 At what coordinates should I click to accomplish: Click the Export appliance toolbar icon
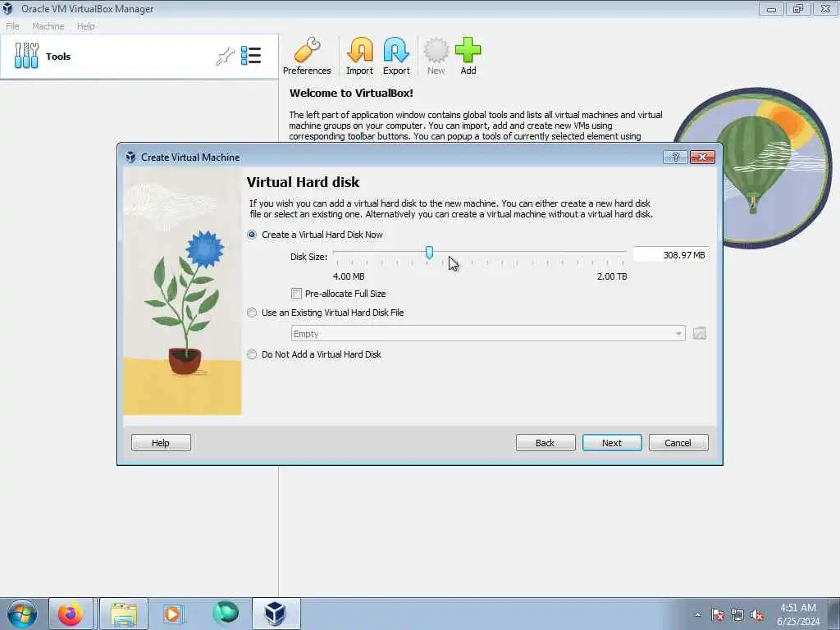click(x=396, y=57)
